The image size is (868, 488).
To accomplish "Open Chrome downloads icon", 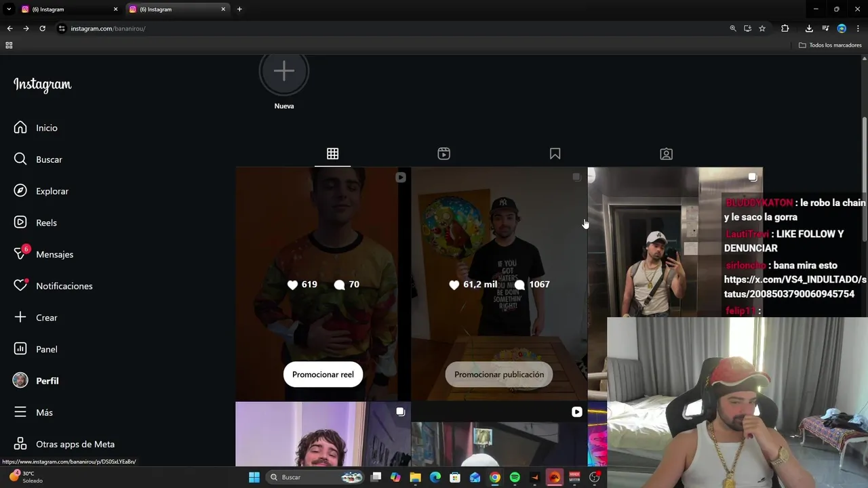I will [x=809, y=28].
